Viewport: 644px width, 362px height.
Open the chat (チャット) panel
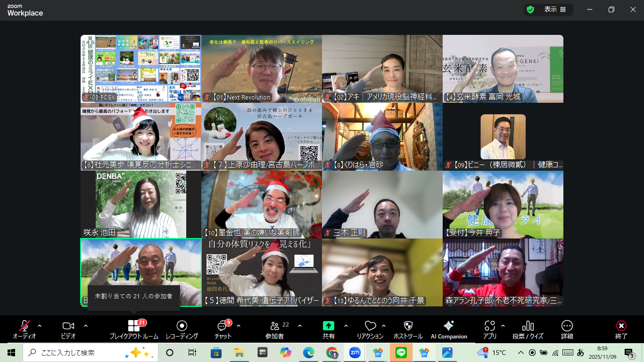tap(222, 326)
